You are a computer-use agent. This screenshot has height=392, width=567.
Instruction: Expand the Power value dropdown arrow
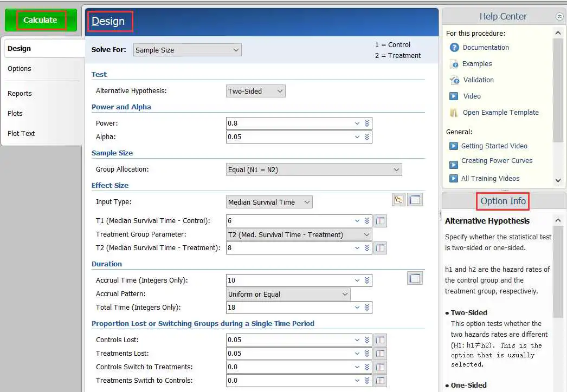click(x=357, y=123)
